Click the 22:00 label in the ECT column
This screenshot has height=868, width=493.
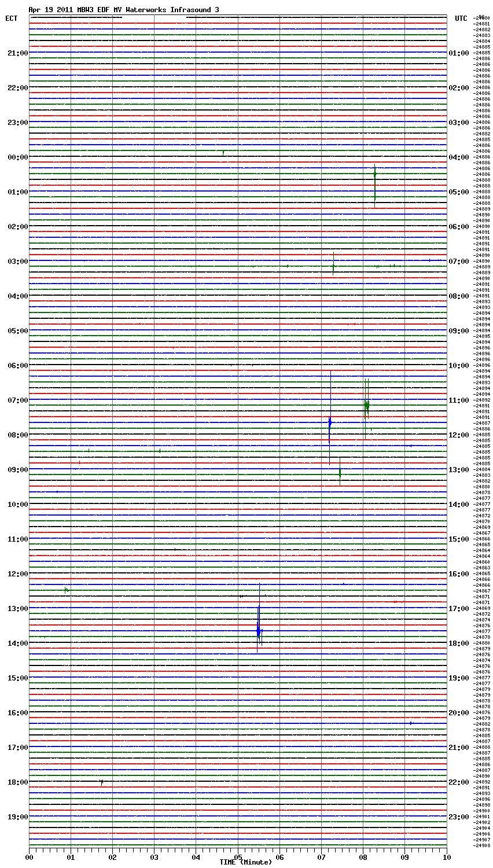pyautogui.click(x=17, y=88)
